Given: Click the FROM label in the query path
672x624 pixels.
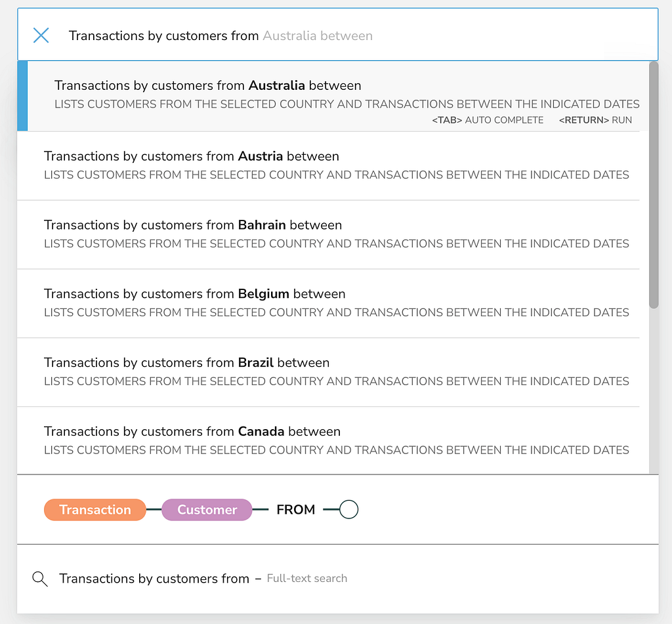Looking at the screenshot, I should [x=296, y=510].
